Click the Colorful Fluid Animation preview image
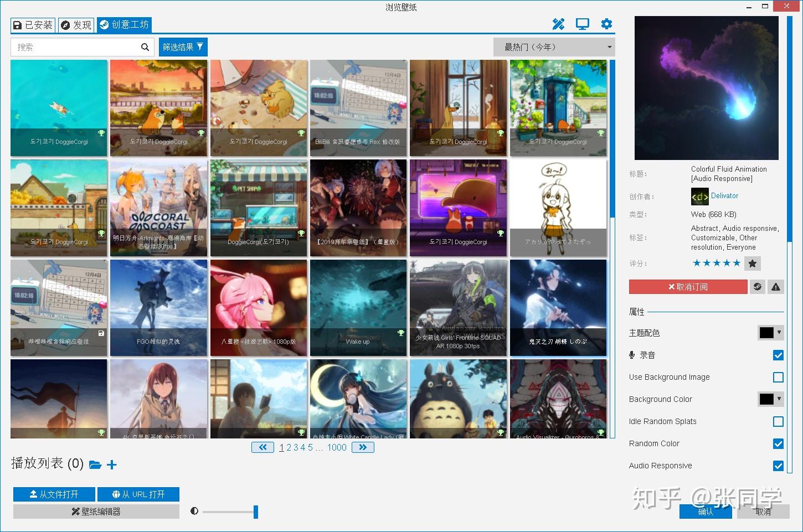 pyautogui.click(x=707, y=88)
